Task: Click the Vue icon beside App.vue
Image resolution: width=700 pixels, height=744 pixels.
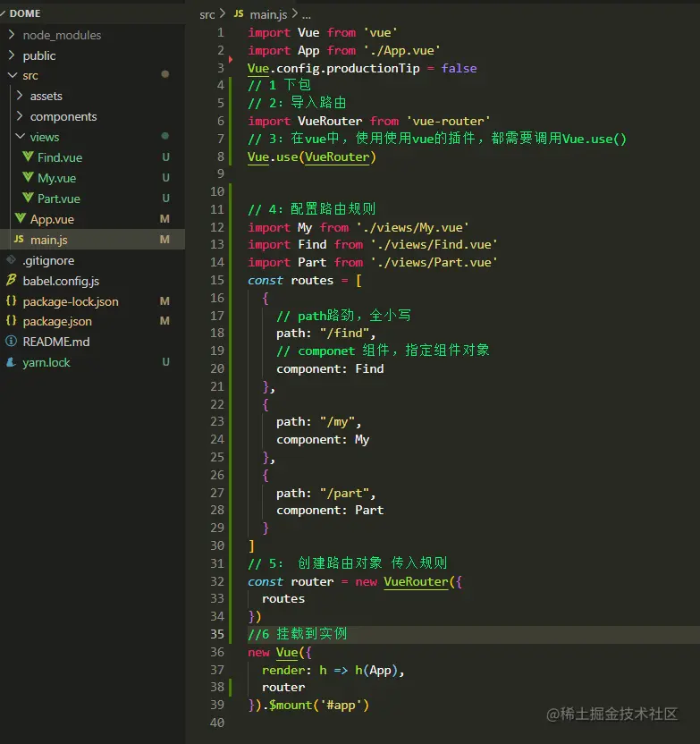Action: tap(21, 218)
